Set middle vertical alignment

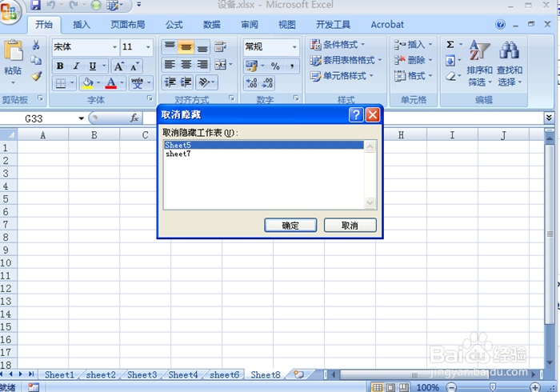pyautogui.click(x=186, y=46)
